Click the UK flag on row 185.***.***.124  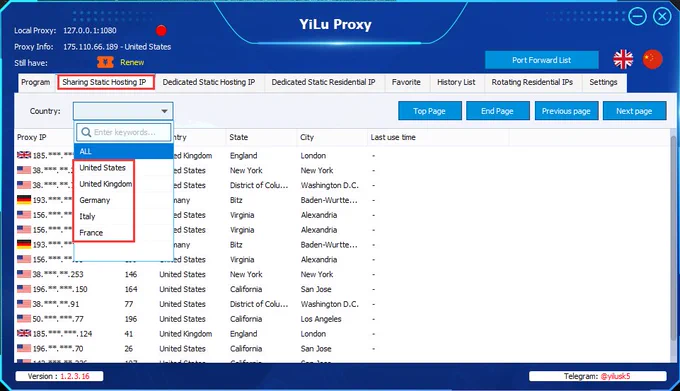tap(24, 333)
